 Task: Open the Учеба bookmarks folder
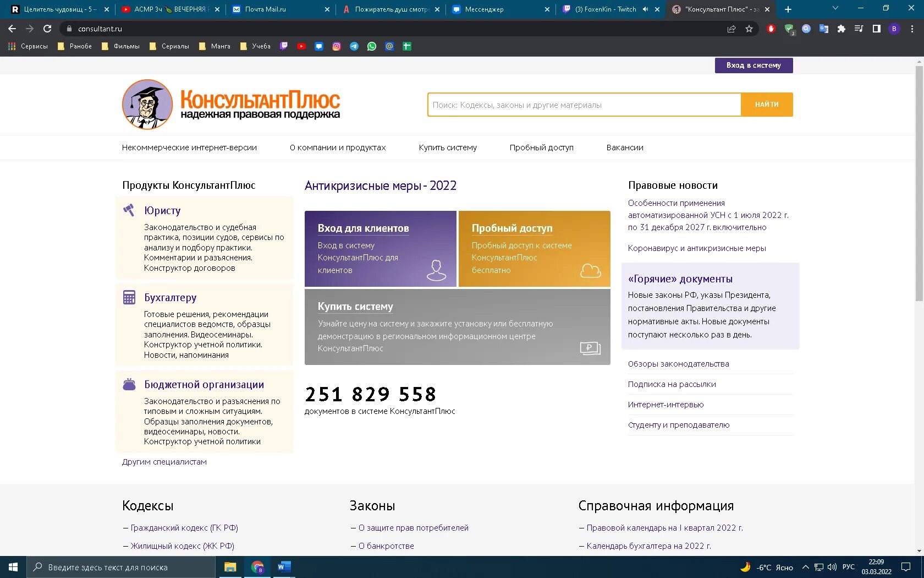coord(255,46)
